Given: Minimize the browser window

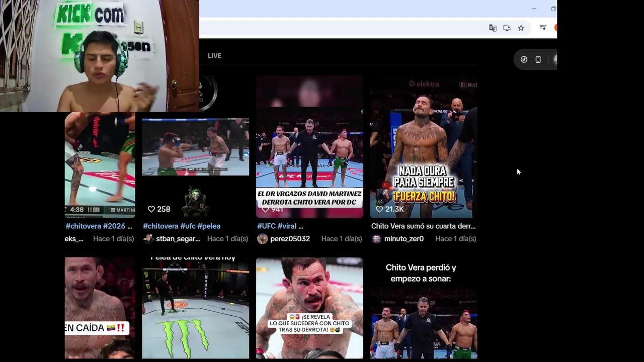Looking at the screenshot, I should tap(534, 9).
